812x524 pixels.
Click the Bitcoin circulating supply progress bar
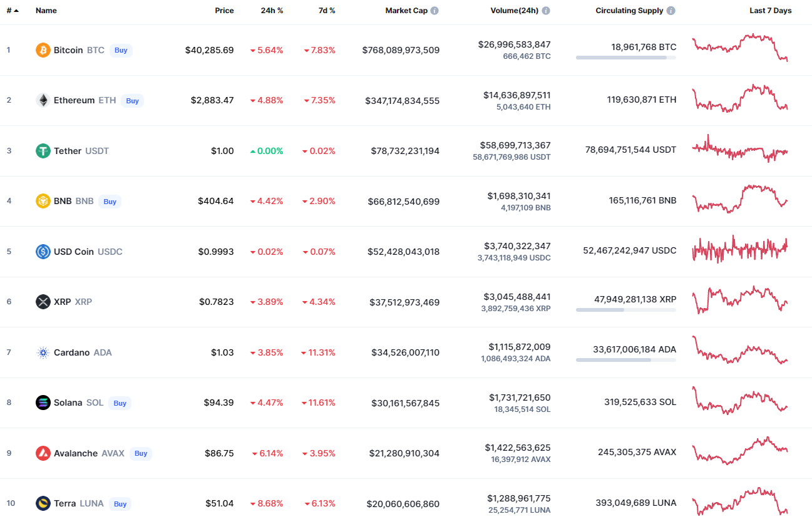[x=626, y=58]
